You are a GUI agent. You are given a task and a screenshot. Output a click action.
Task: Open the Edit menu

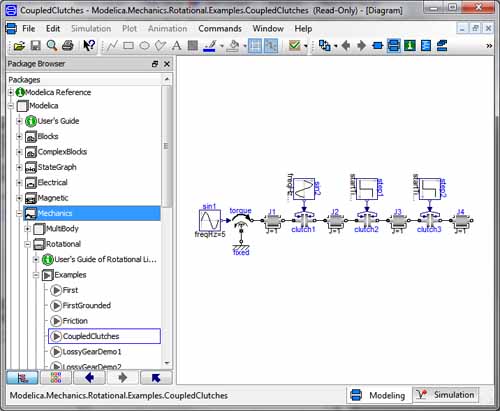(53, 29)
